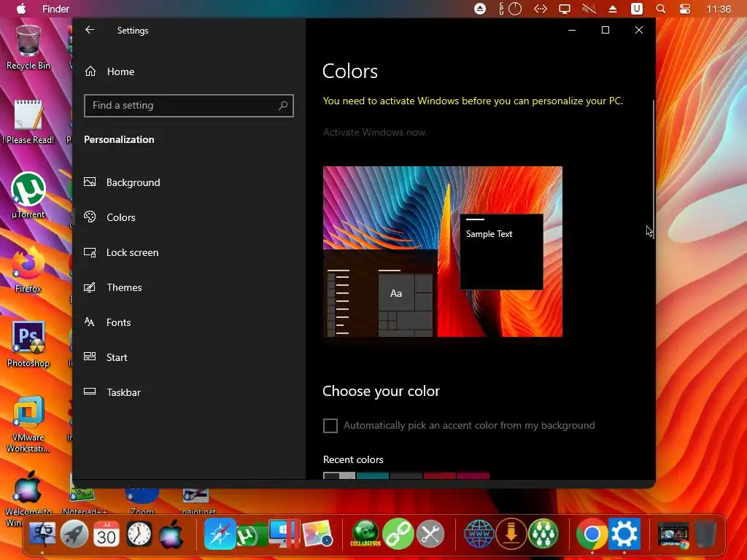Viewport: 747px width, 560px height.
Task: Go to Fonts settings
Action: point(107,322)
